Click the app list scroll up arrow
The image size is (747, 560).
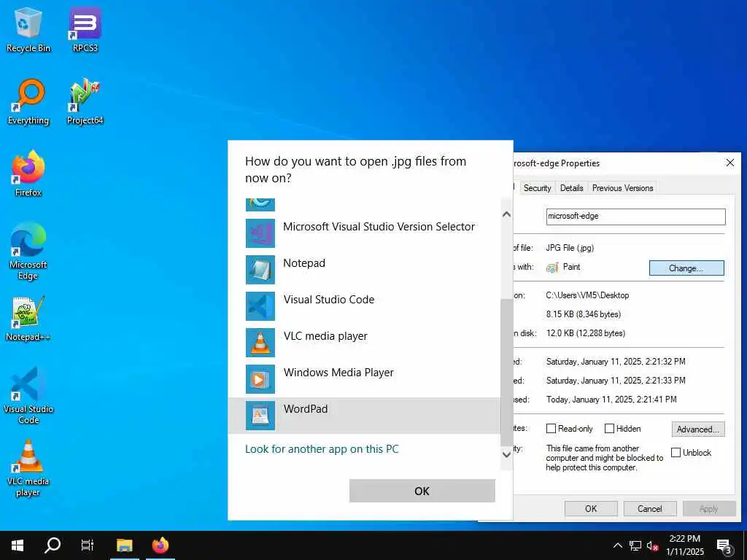coord(506,214)
